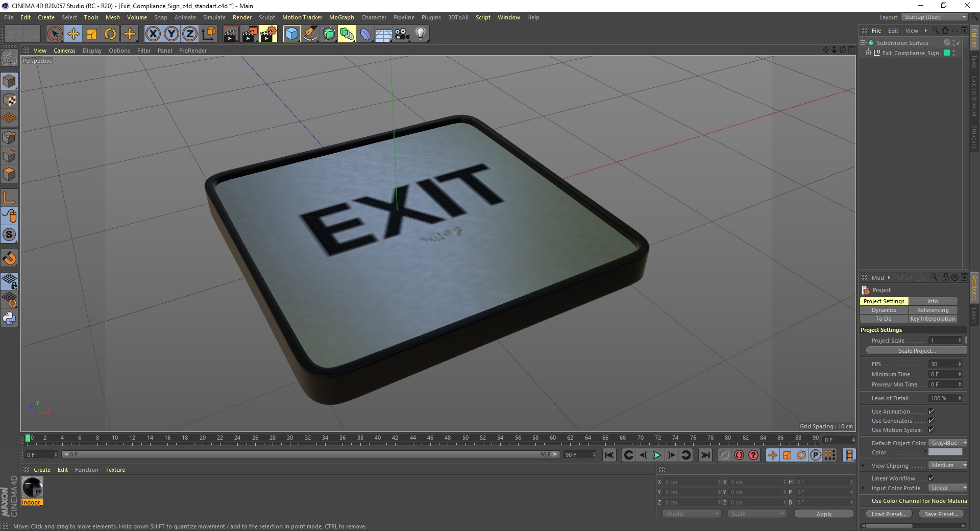Viewport: 980px width, 531px height.
Task: Open the MoGraph menu
Action: click(341, 17)
